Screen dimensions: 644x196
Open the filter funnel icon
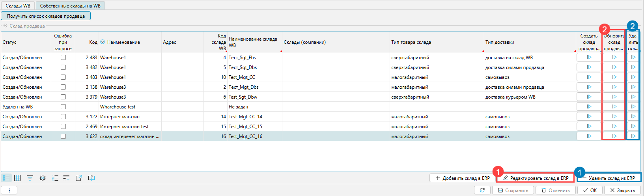(30, 178)
